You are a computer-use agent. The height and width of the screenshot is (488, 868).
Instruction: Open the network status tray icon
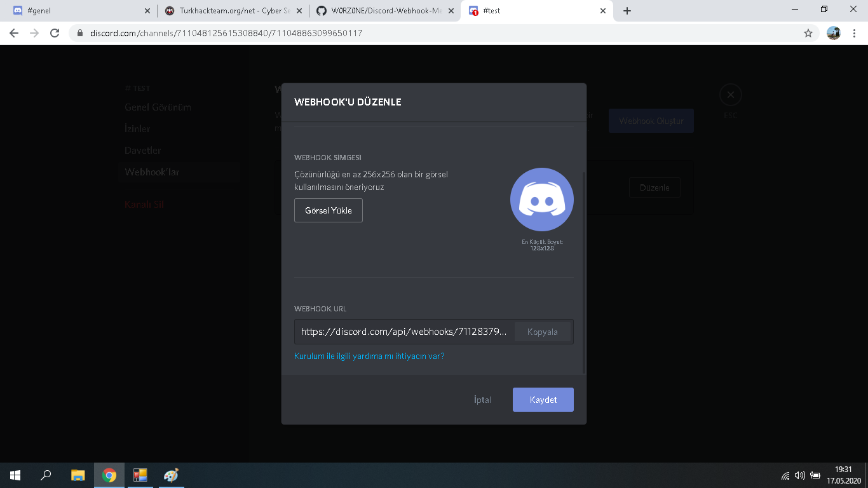(785, 475)
